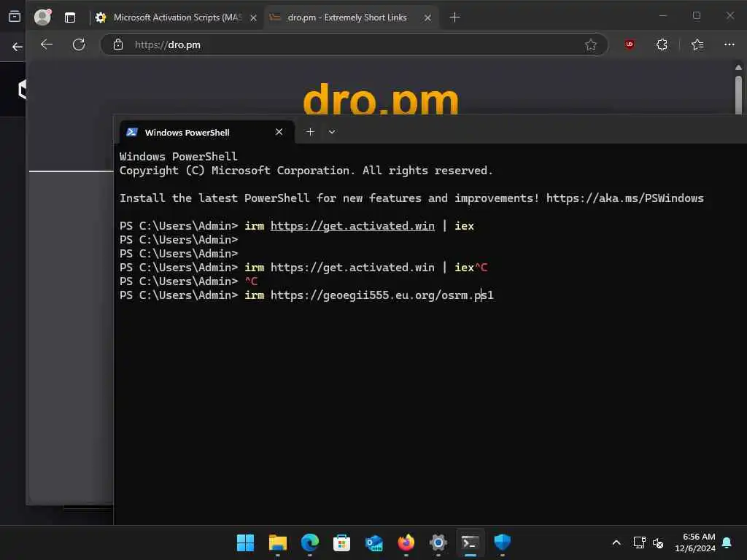747x560 pixels.
Task: Open Microsoft Edge from taskbar
Action: 309,542
